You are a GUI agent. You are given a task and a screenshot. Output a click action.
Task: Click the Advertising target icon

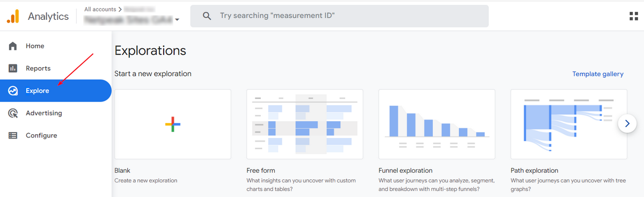13,113
